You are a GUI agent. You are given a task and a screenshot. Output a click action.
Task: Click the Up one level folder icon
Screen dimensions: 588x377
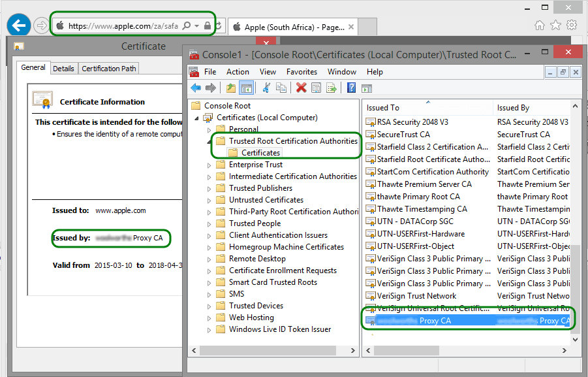point(231,88)
